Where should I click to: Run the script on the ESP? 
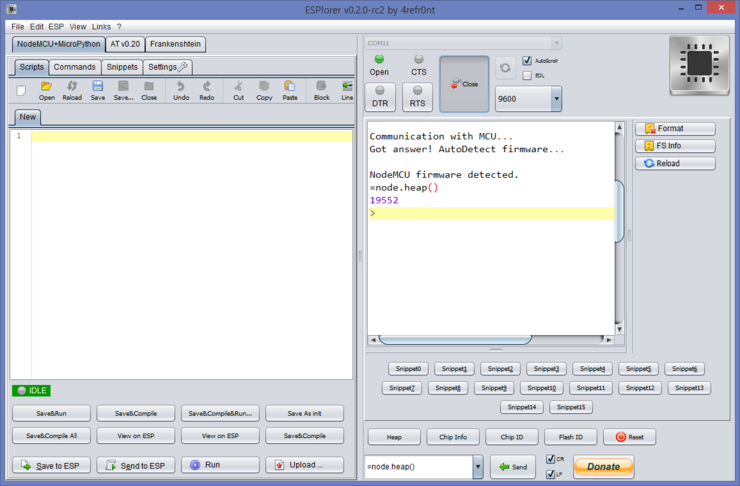[220, 465]
